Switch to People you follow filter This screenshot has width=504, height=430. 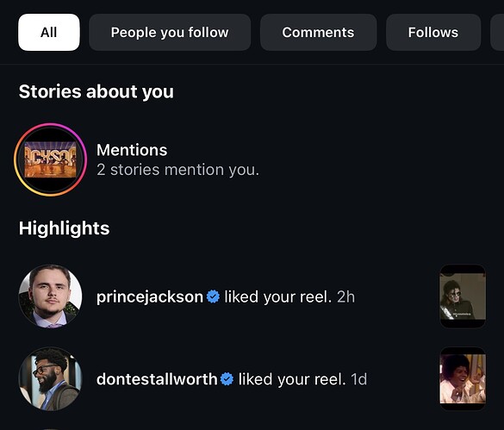tap(170, 32)
